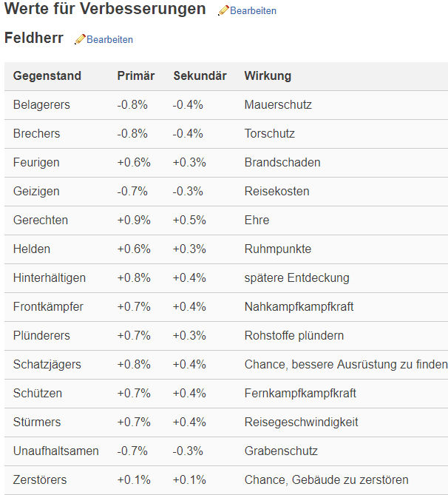
Task: Click Plünderers secondary value +0.3%
Action: [x=189, y=336]
